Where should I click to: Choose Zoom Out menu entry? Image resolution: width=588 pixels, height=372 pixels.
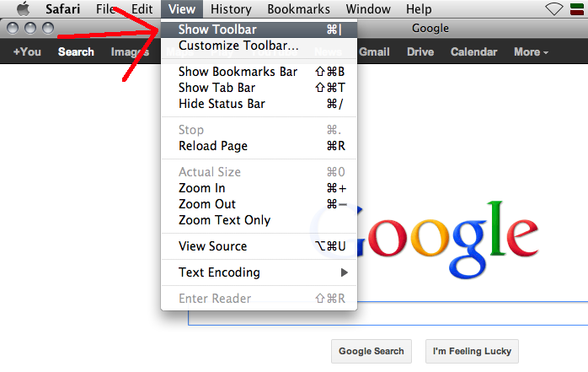click(259, 204)
